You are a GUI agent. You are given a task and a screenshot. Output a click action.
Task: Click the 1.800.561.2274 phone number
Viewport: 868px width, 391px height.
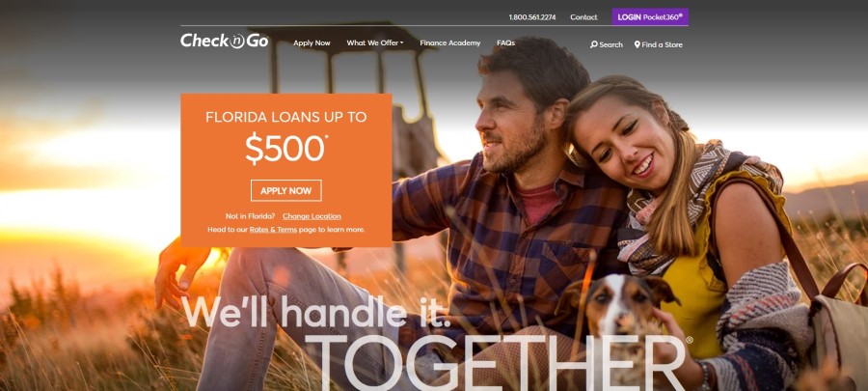[532, 17]
